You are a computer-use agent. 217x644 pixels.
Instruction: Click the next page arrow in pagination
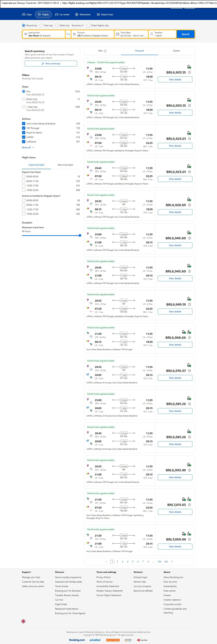172,561
